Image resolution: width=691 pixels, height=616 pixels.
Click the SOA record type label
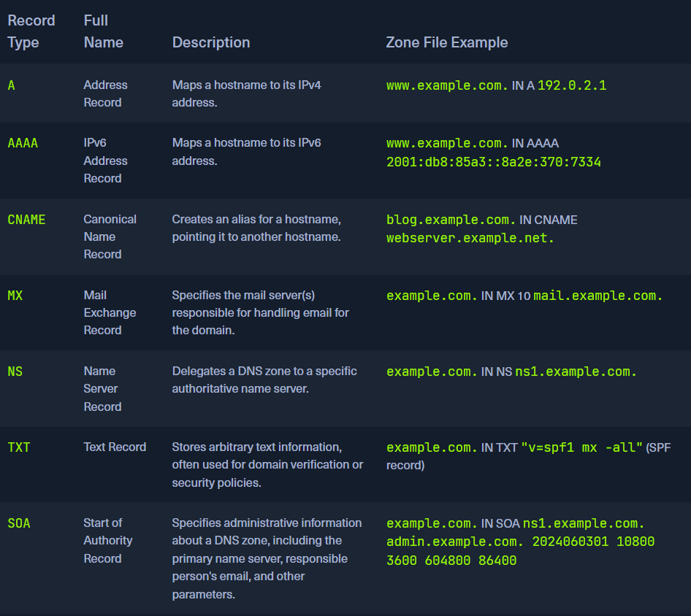click(19, 523)
